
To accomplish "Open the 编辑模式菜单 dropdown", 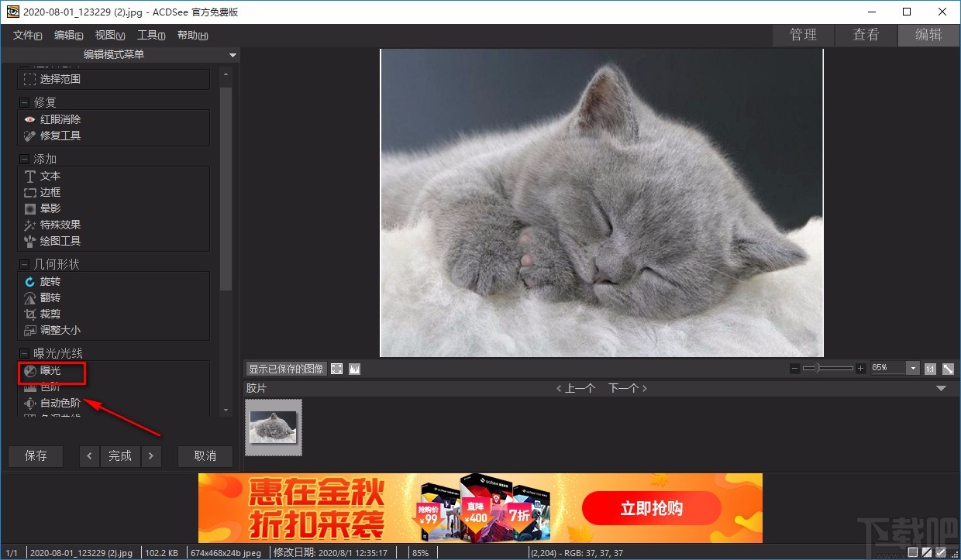I will point(232,55).
